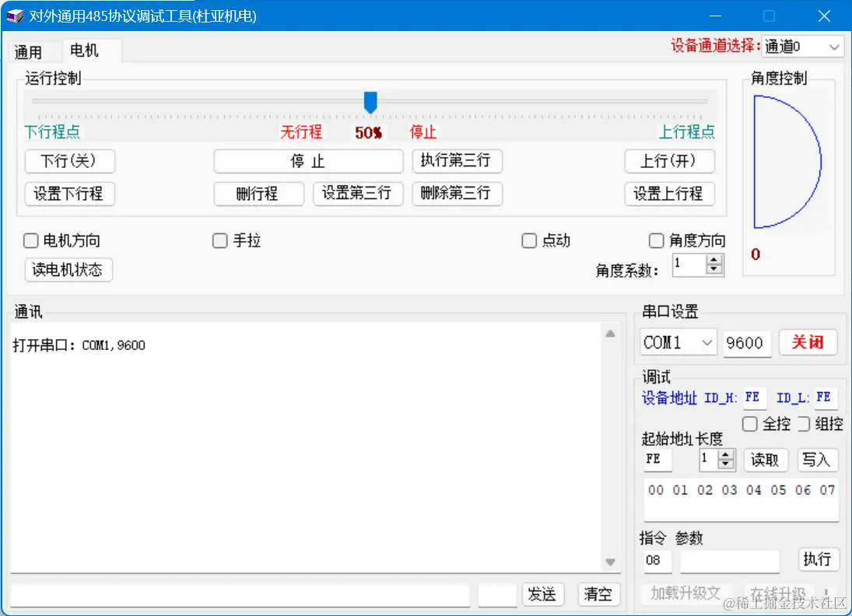Click the 执行 button
The width and height of the screenshot is (852, 616).
coord(818,559)
